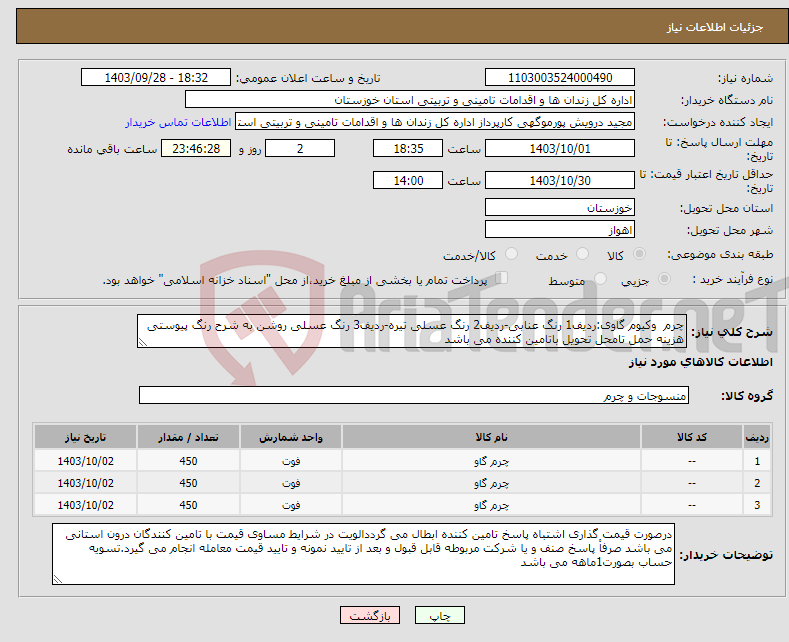This screenshot has width=789, height=642.
Task: Select the متوسط purchase type radio
Action: tap(600, 279)
